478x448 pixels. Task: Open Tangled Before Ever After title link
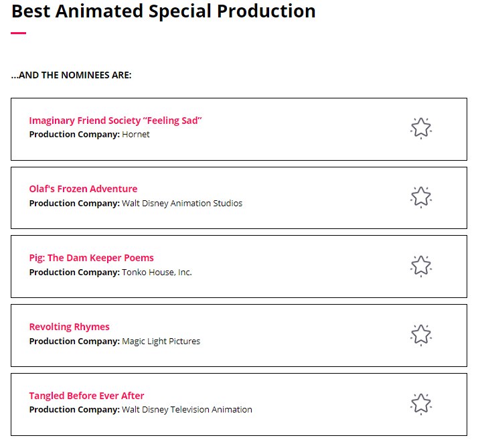(86, 396)
